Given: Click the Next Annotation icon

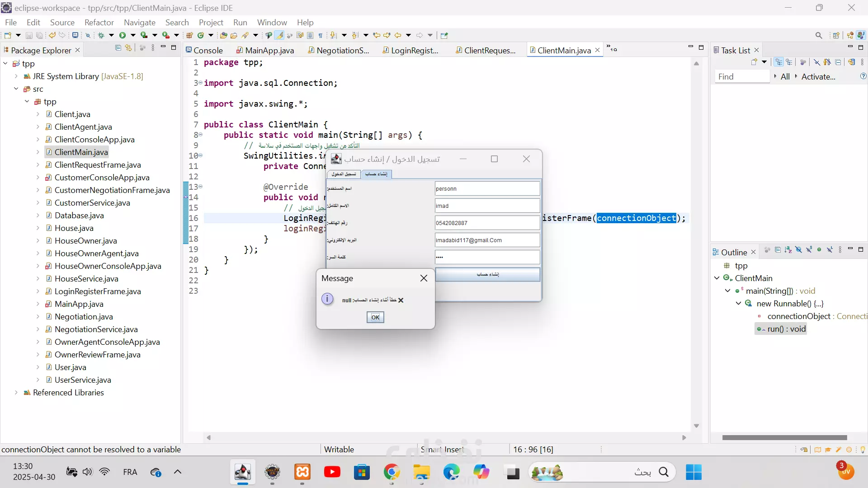Looking at the screenshot, I should click(x=333, y=35).
